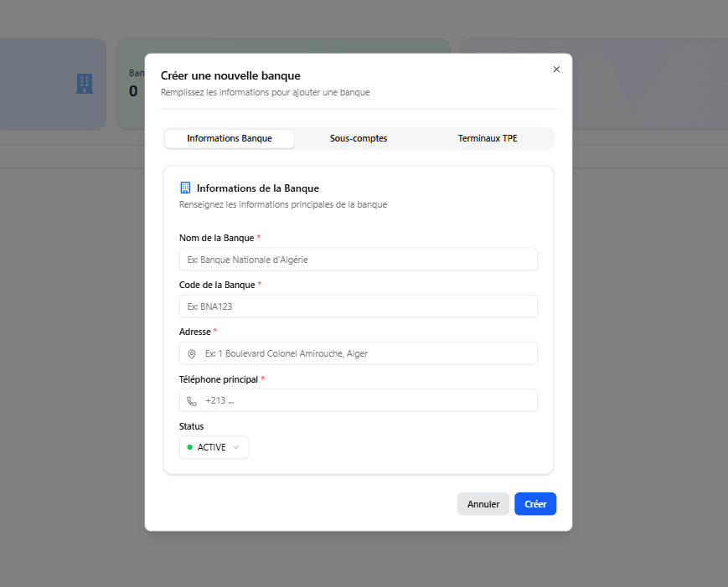
Task: Open the Status ACTIVE dropdown
Action: pos(214,447)
